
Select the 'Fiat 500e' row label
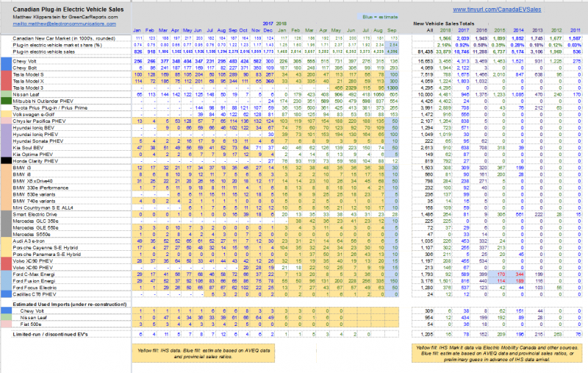(x=31, y=324)
